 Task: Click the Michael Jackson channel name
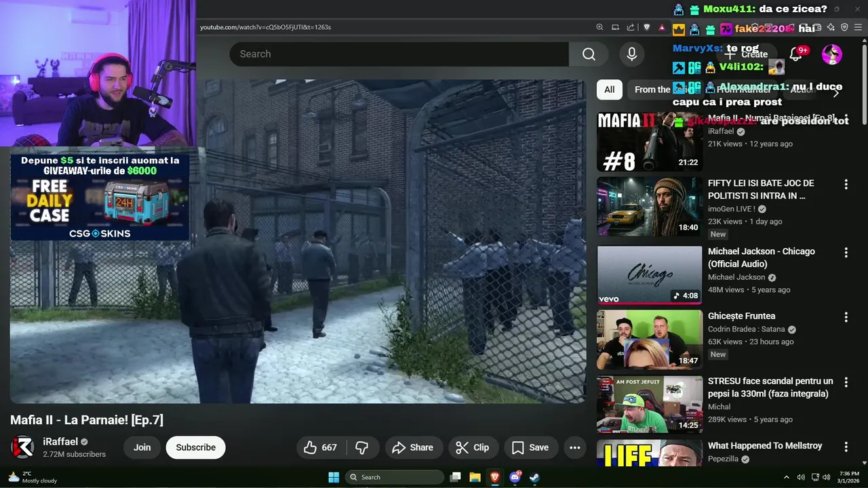tap(736, 277)
